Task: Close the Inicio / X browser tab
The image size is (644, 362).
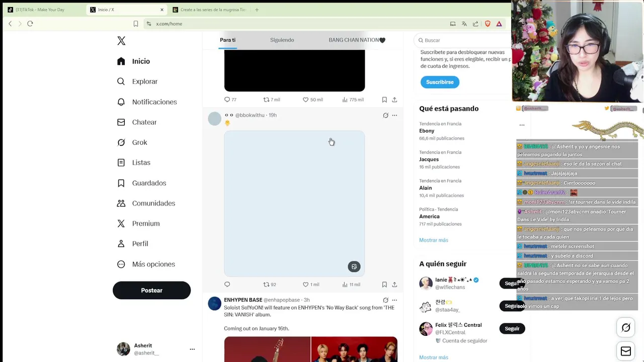Action: tap(162, 10)
